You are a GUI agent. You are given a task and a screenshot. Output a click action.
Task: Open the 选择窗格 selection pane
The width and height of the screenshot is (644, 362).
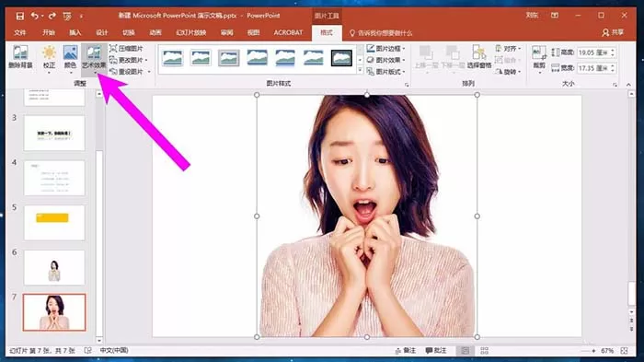479,57
